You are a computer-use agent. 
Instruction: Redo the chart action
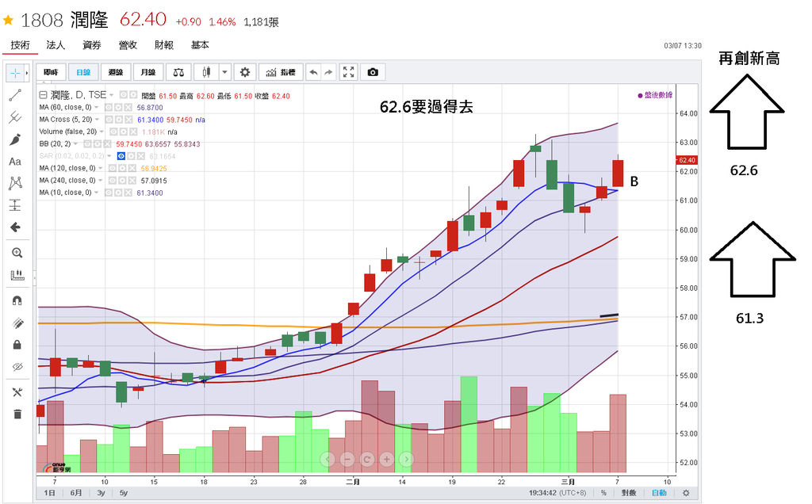(x=328, y=72)
